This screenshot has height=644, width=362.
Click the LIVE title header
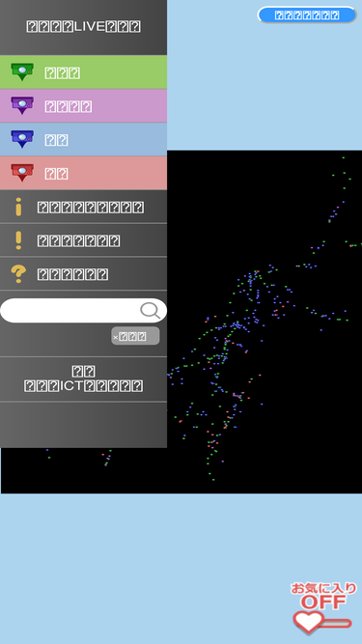click(84, 27)
